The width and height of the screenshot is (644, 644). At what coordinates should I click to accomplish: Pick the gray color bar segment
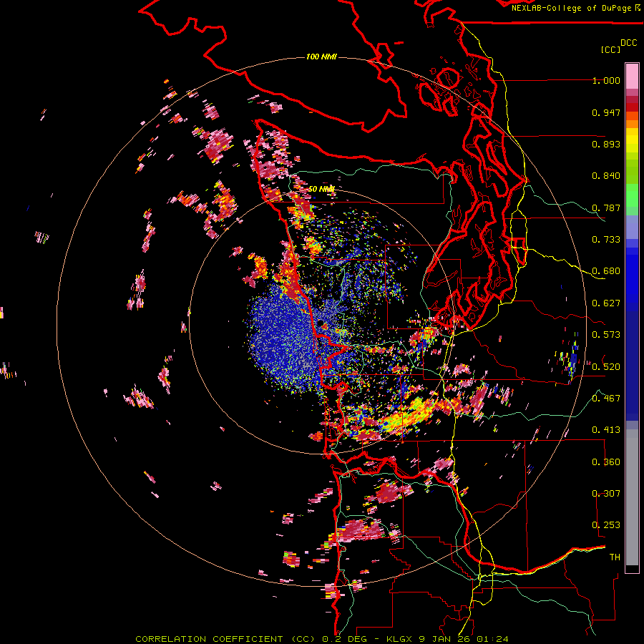click(632, 497)
